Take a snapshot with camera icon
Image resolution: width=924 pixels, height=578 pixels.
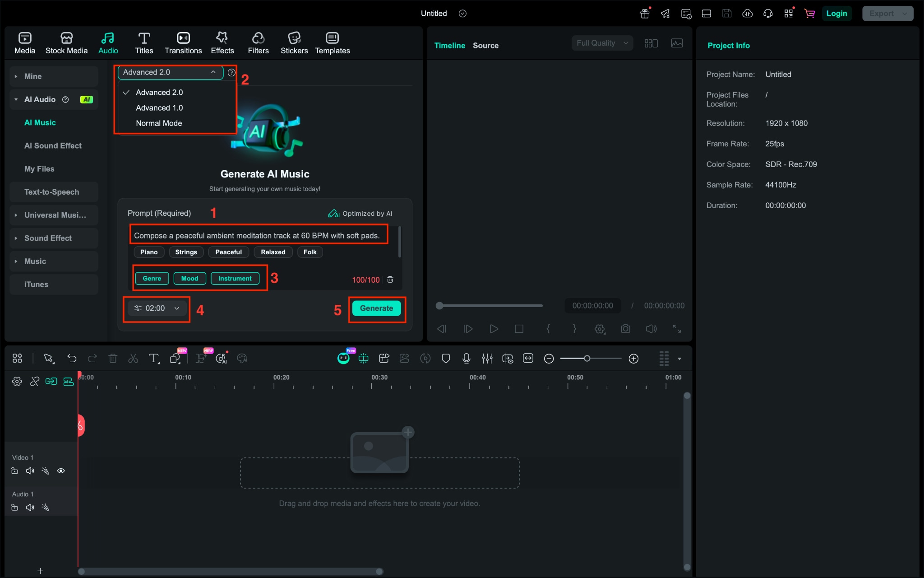625,329
